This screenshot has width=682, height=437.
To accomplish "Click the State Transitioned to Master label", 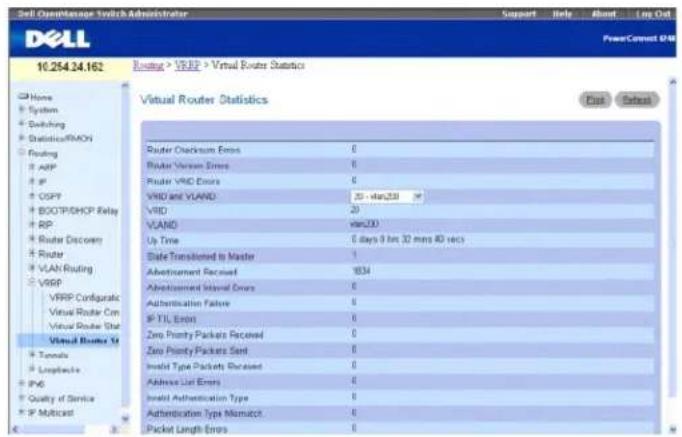I will click(x=201, y=257).
